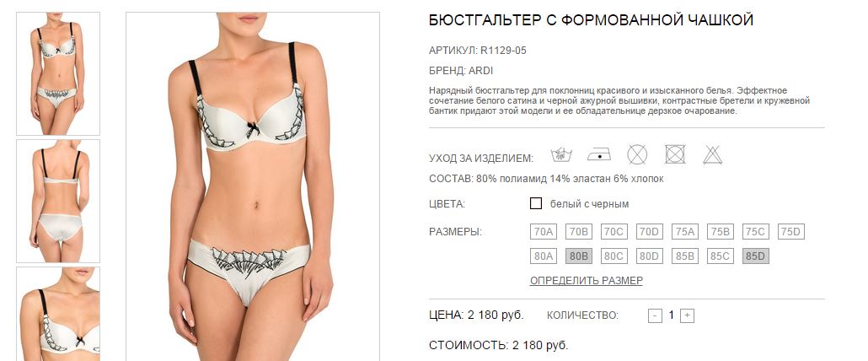The width and height of the screenshot is (868, 361).
Task: Select the white-with-black color swatch
Action: 535,203
